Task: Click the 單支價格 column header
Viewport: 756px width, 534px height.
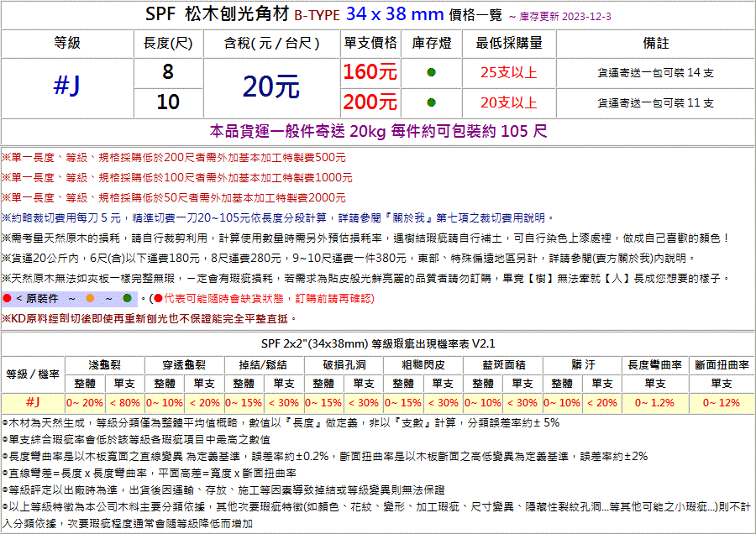Action: [x=370, y=44]
